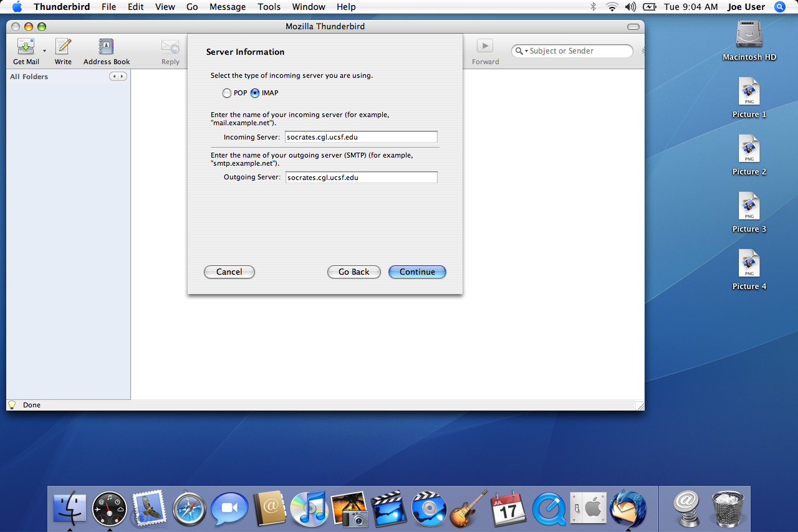This screenshot has height=532, width=798.
Task: Click the Get Mail toolbar icon
Action: (x=26, y=47)
